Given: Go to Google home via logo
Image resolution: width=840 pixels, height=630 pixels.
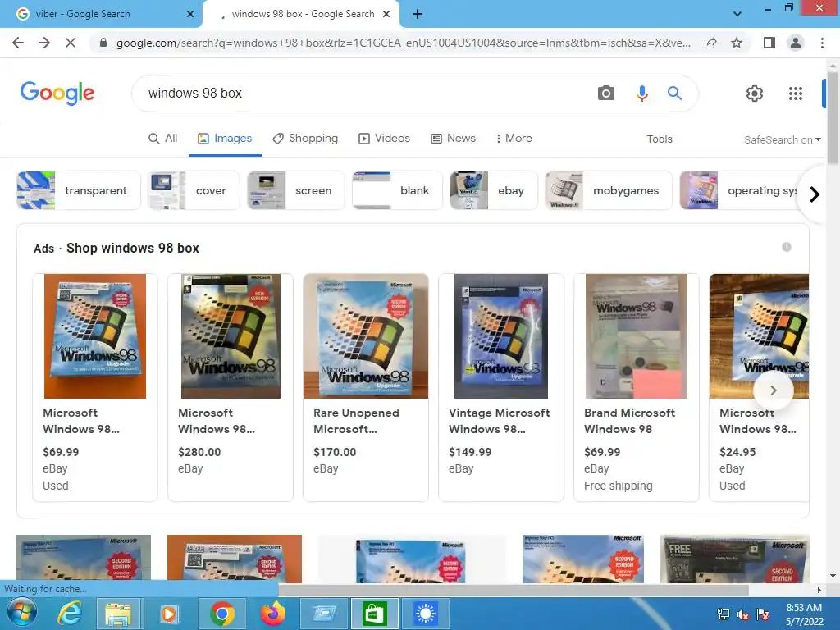Looking at the screenshot, I should point(57,94).
